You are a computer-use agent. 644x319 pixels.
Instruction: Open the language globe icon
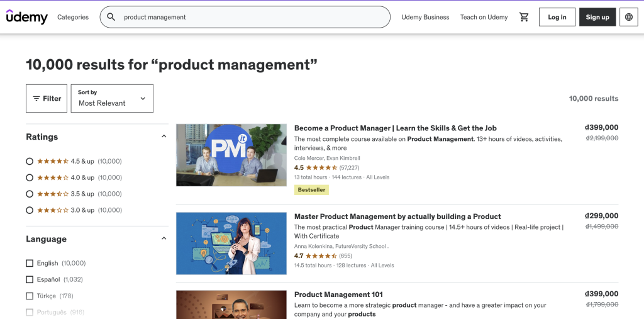[628, 17]
